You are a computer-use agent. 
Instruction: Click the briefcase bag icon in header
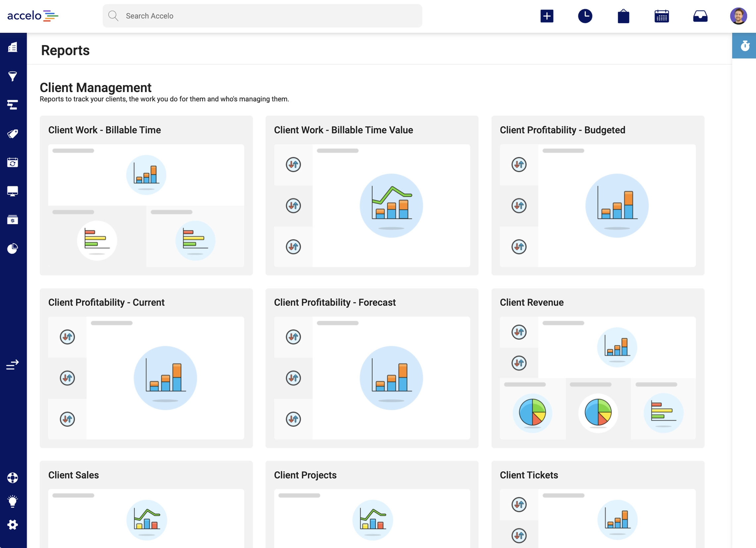point(623,16)
